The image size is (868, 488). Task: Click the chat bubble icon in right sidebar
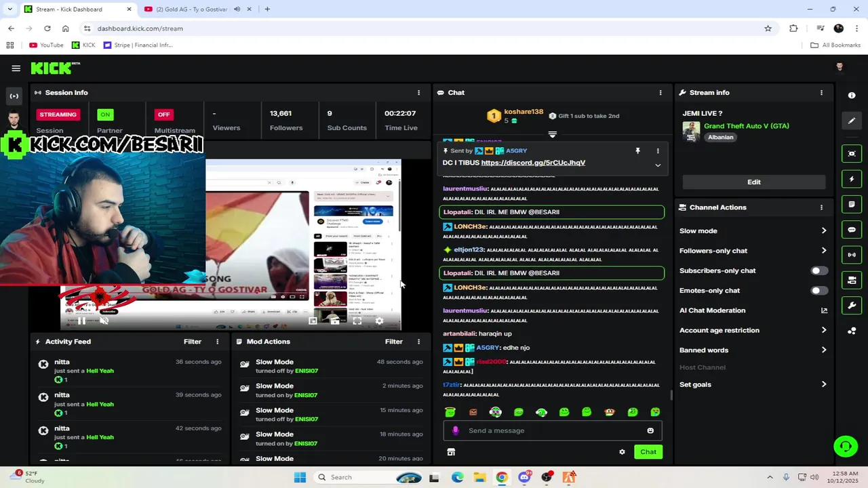[x=852, y=230]
